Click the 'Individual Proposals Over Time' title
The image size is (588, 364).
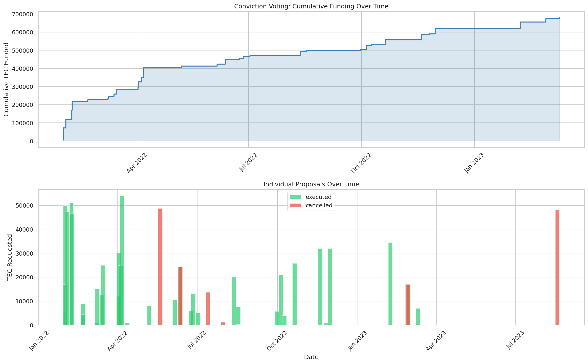tap(311, 184)
